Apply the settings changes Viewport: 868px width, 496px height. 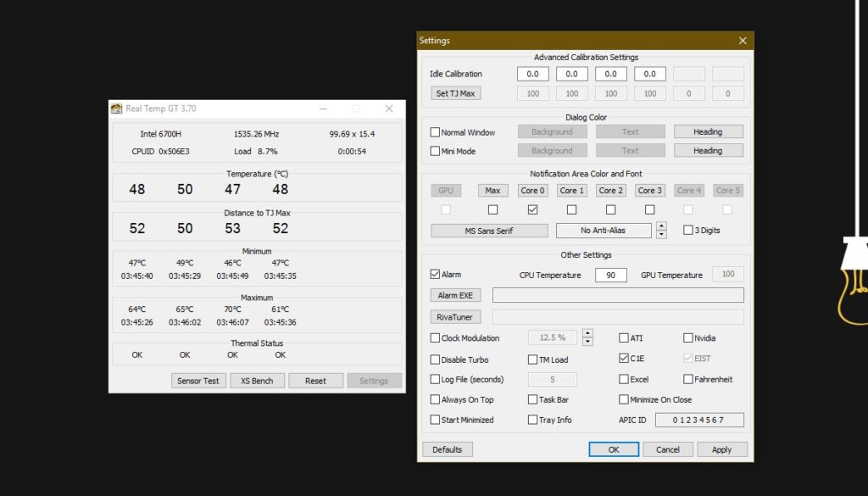pos(721,449)
